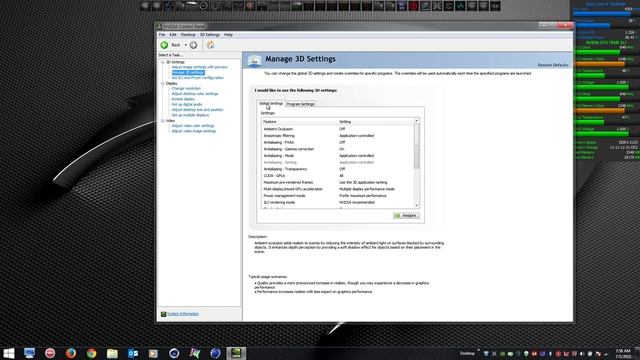Click Restore Defaults link in header

click(553, 65)
